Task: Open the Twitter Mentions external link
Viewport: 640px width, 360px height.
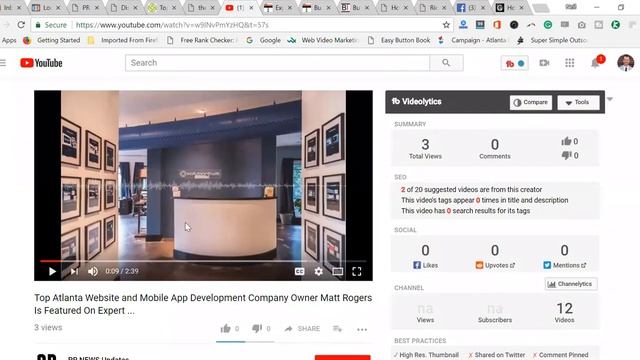Action: coord(564,265)
